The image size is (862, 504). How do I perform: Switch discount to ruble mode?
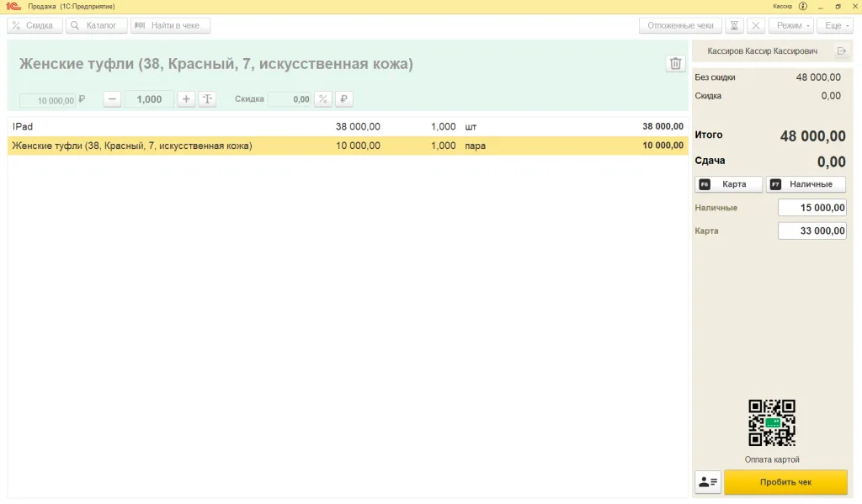(x=343, y=98)
